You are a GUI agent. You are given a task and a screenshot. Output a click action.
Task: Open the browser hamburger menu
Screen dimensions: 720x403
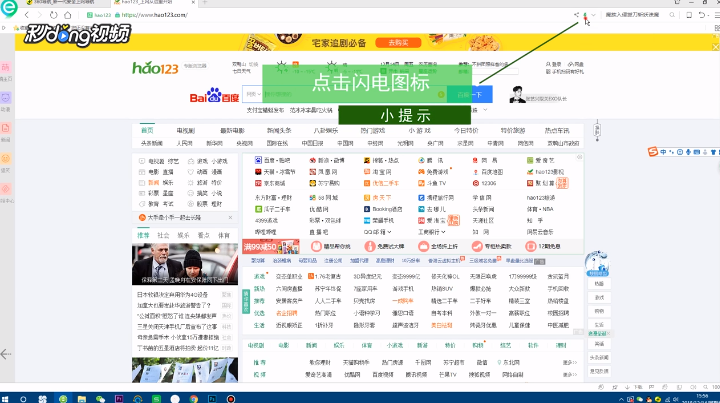[716, 15]
